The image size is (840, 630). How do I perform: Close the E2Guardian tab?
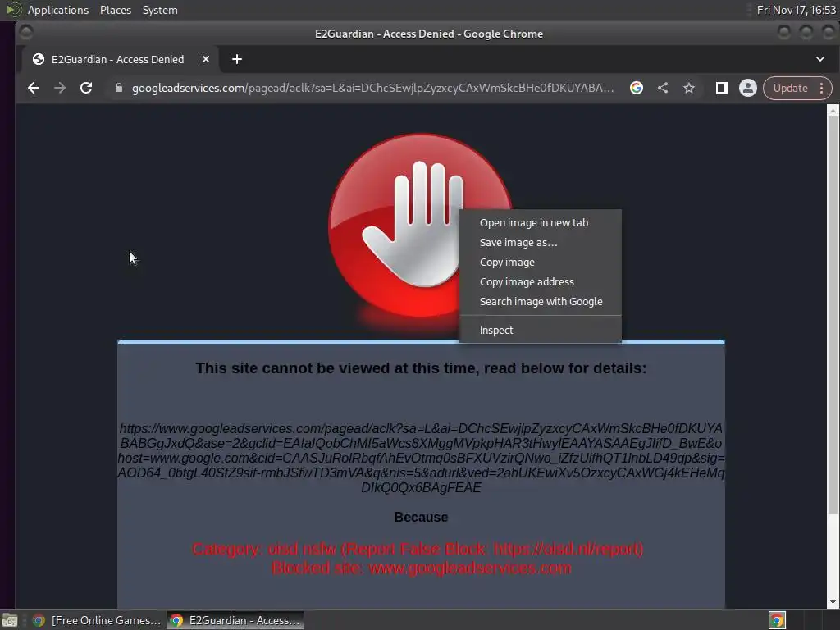tap(206, 59)
